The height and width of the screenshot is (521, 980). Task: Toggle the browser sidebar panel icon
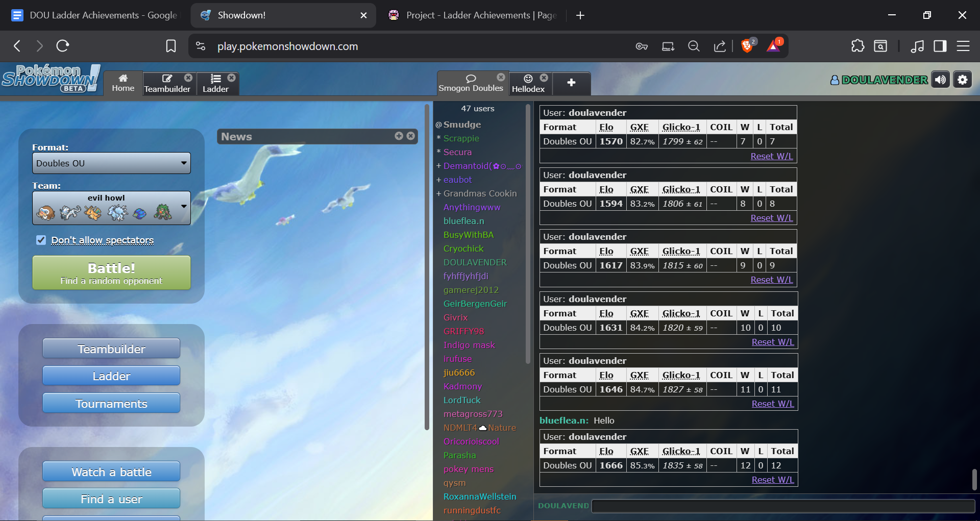940,46
